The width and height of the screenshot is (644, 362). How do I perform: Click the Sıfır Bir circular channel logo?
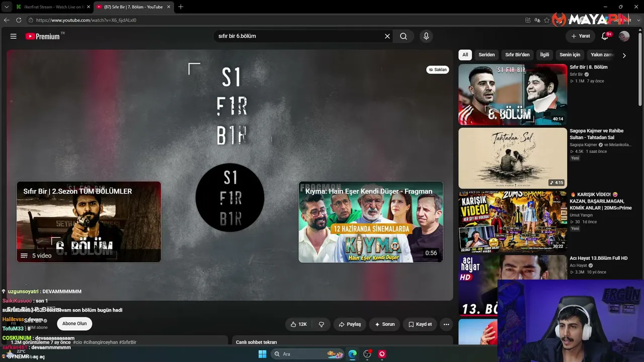pyautogui.click(x=230, y=198)
